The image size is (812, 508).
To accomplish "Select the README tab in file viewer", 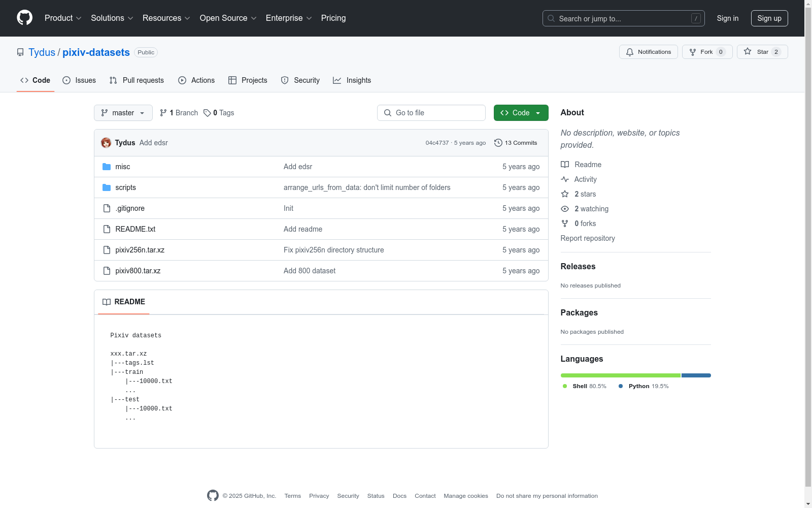I will [x=124, y=302].
